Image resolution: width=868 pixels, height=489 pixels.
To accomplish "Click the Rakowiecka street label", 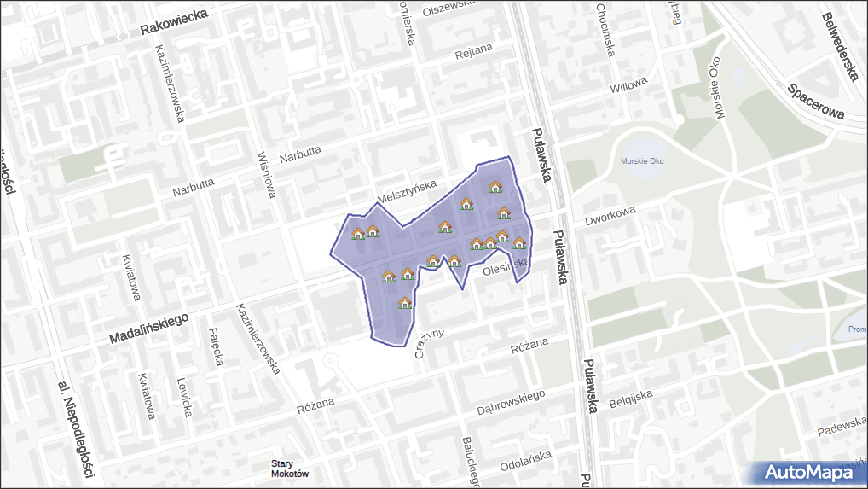I will [x=174, y=22].
